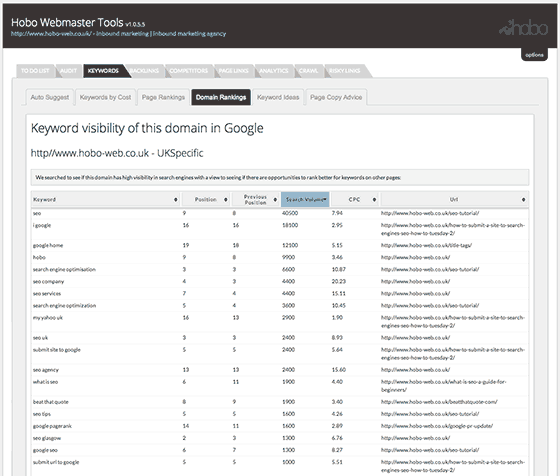Image resolution: width=560 pixels, height=476 pixels.
Task: Sort by Url column arrows
Action: click(x=523, y=200)
